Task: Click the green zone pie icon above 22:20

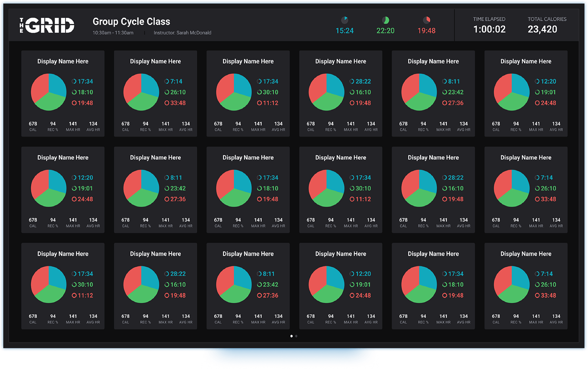Action: click(x=385, y=20)
